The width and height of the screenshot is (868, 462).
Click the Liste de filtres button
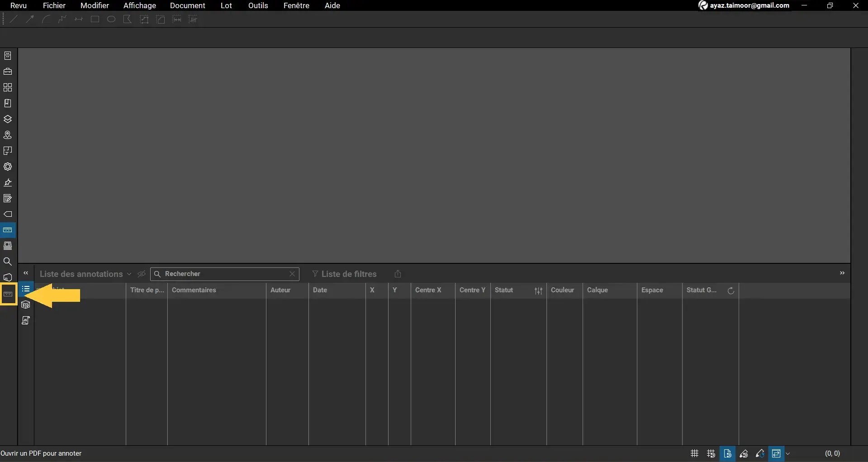click(344, 274)
